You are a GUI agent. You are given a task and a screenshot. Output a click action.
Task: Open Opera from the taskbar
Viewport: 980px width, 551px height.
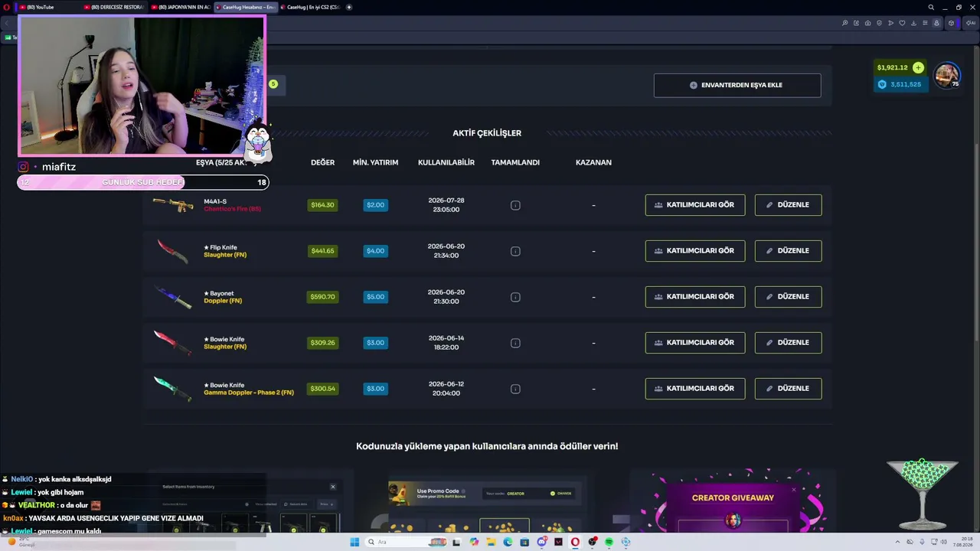pos(575,542)
